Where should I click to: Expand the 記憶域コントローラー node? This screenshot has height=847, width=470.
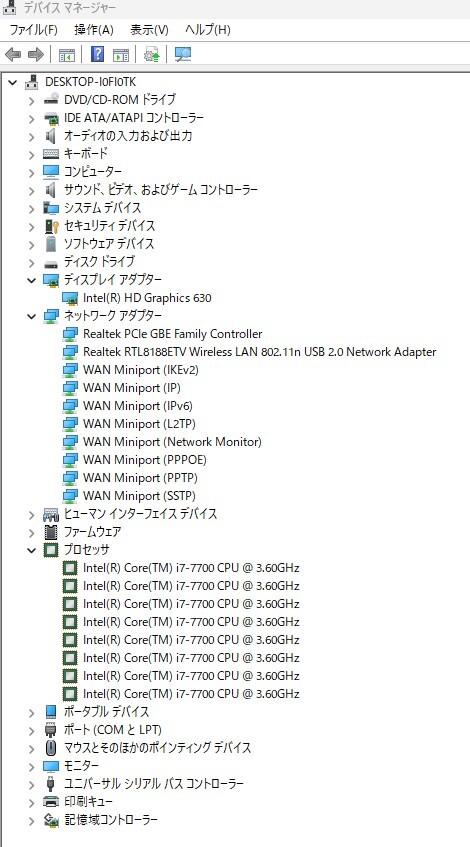(x=31, y=821)
